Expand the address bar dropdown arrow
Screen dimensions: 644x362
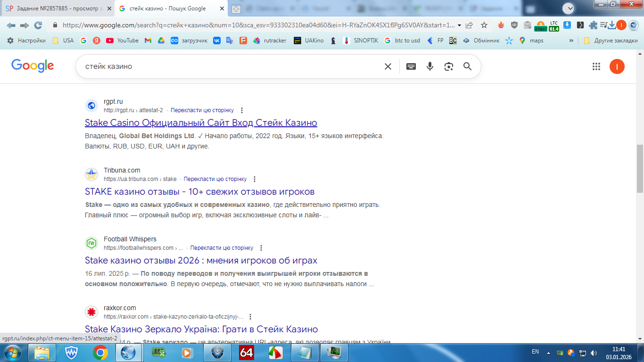459,25
